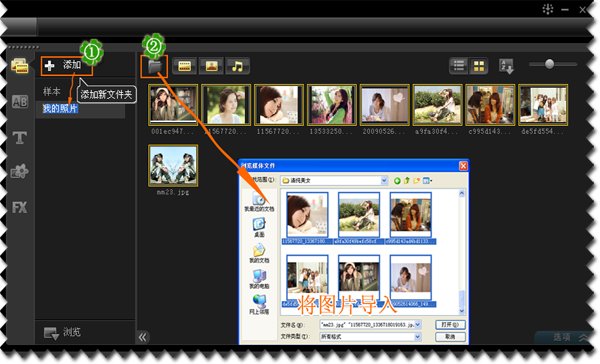Select the de5fd554 photo thumbnail
The height and width of the screenshot is (364, 600).
[543, 105]
